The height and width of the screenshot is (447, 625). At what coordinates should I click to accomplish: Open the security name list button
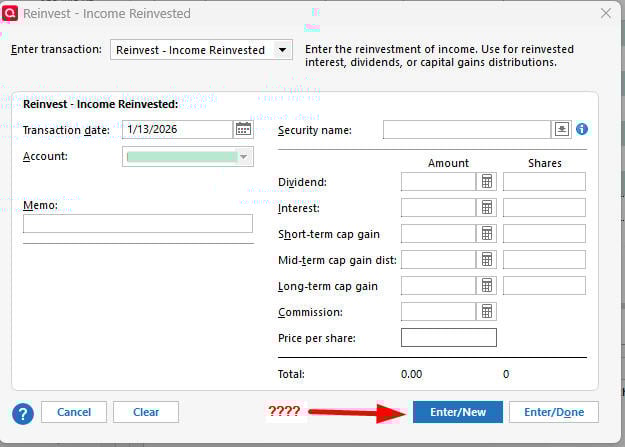(x=561, y=129)
